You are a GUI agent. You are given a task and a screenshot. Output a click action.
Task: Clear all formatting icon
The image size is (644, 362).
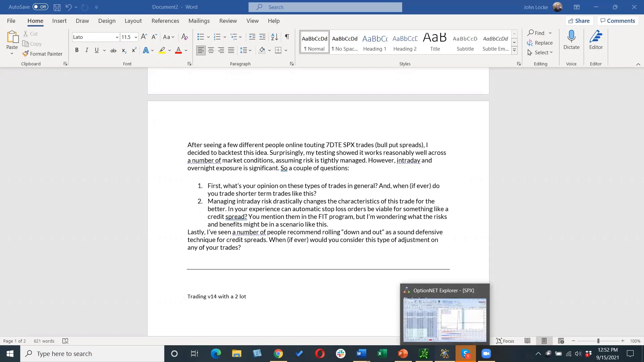pos(184,37)
